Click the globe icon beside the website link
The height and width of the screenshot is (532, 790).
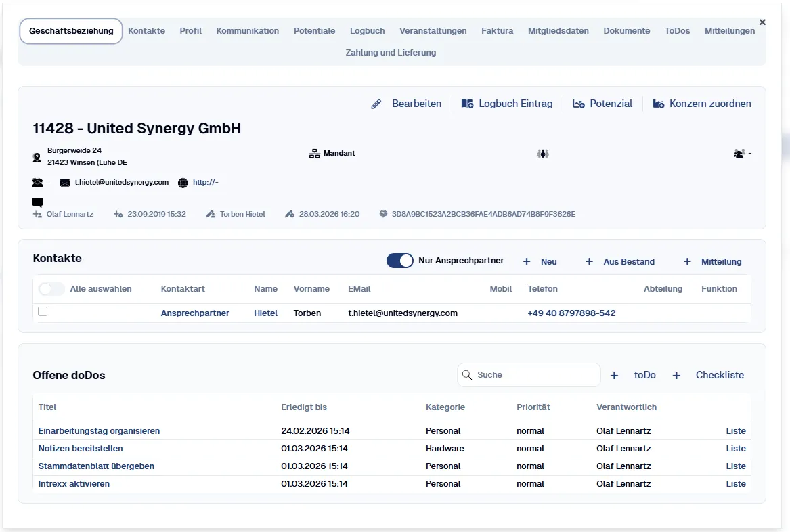(x=181, y=182)
